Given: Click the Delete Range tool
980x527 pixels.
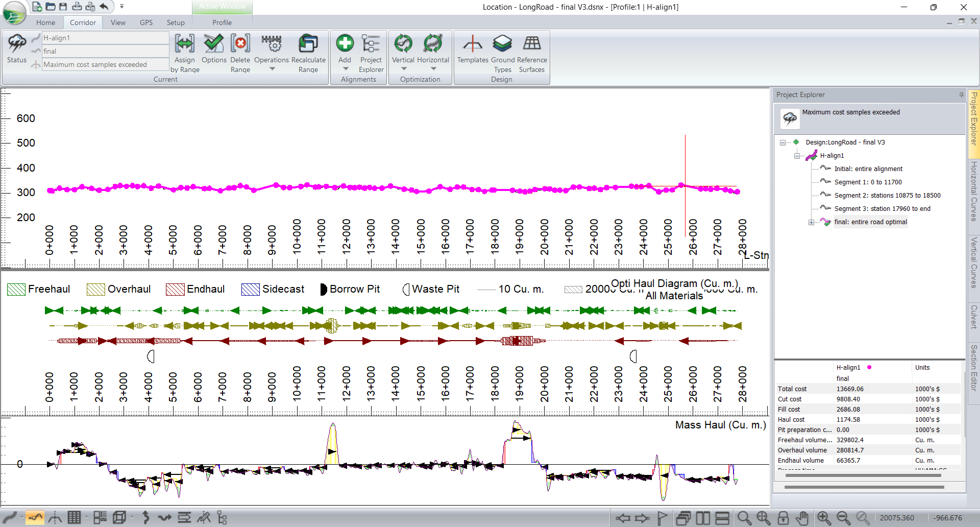Looking at the screenshot, I should pyautogui.click(x=240, y=54).
